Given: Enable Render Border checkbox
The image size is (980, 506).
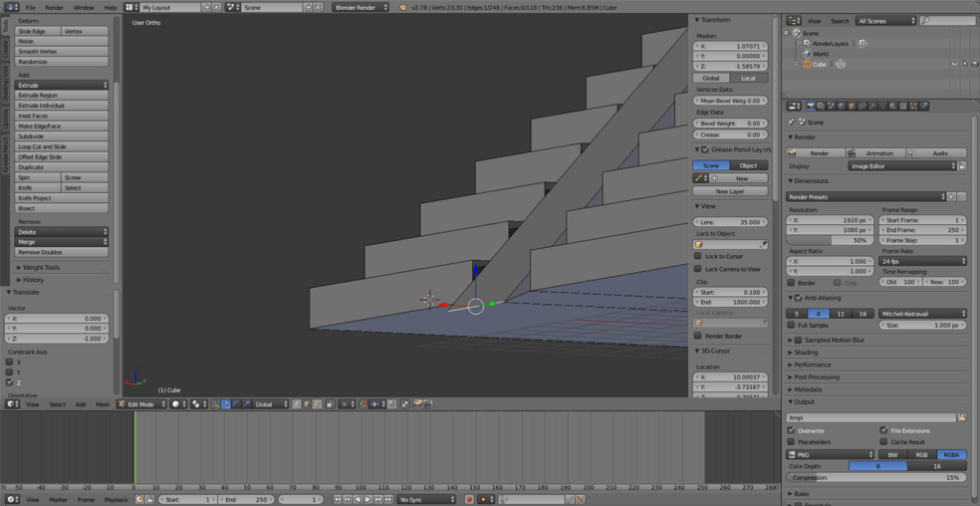Looking at the screenshot, I should click(698, 336).
